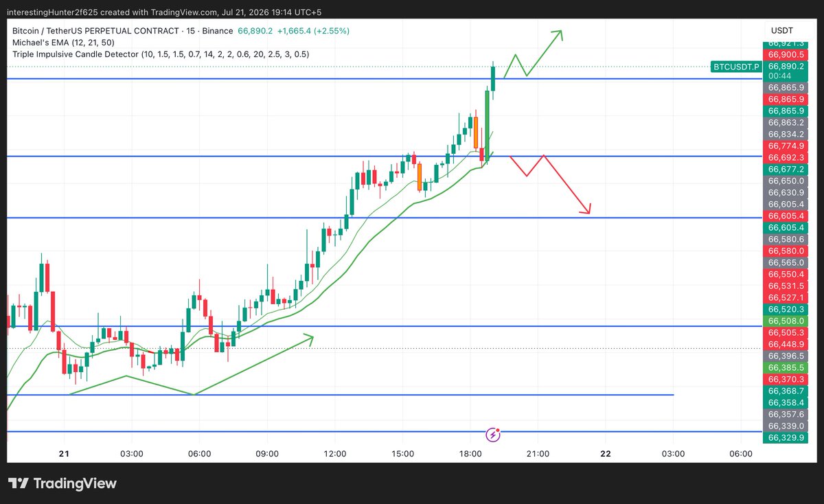The width and height of the screenshot is (824, 504).
Task: Click the gray 66,834.2 price label
Action: (x=786, y=134)
